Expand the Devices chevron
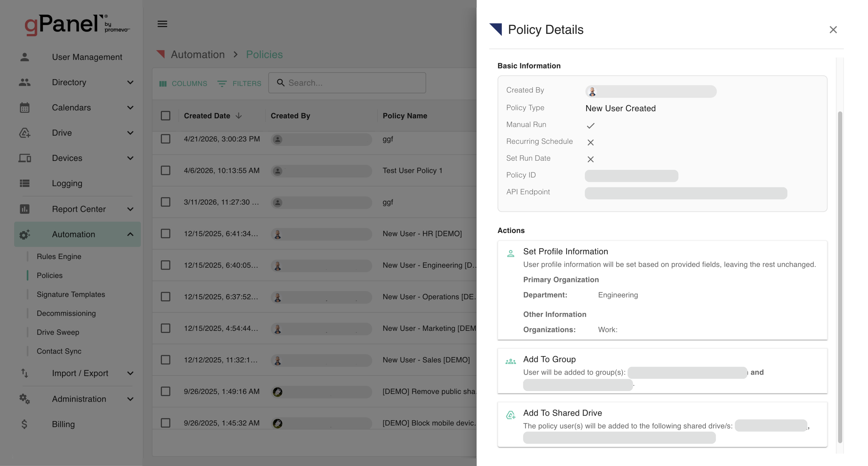868x466 pixels. point(130,158)
